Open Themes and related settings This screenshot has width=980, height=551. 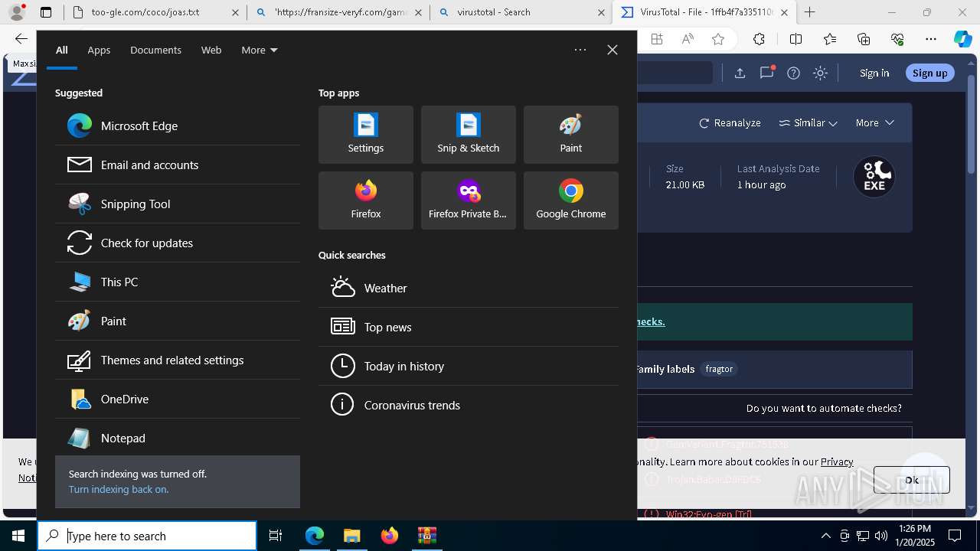(x=178, y=360)
